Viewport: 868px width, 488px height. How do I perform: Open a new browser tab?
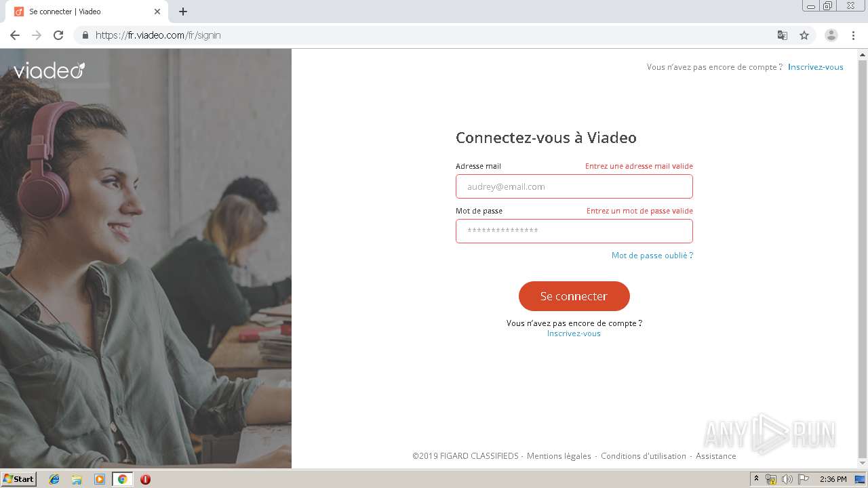click(x=183, y=12)
